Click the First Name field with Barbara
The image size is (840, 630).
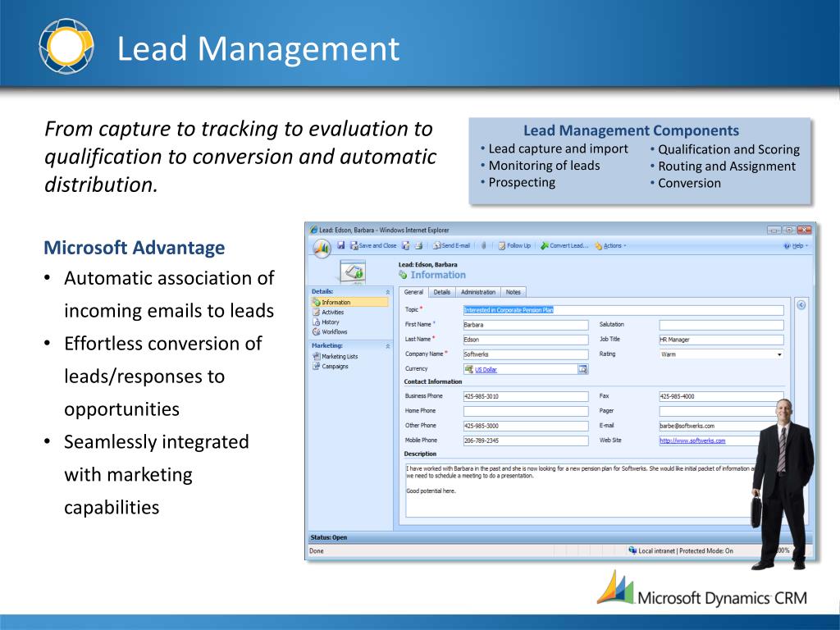point(526,325)
